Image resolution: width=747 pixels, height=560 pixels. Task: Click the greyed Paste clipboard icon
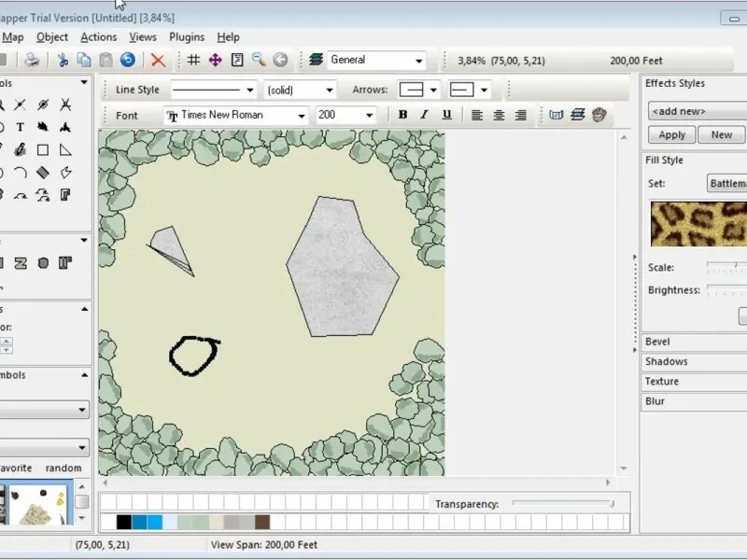point(106,60)
